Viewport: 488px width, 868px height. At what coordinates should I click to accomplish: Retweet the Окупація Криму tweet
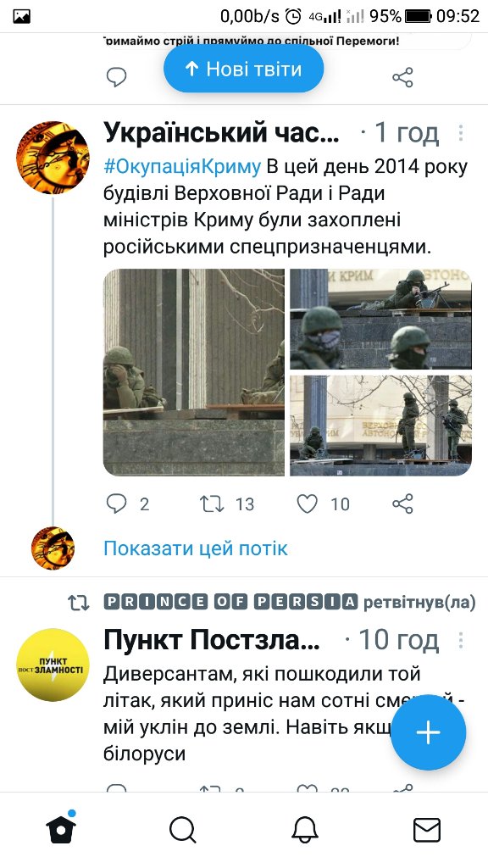coord(211,504)
